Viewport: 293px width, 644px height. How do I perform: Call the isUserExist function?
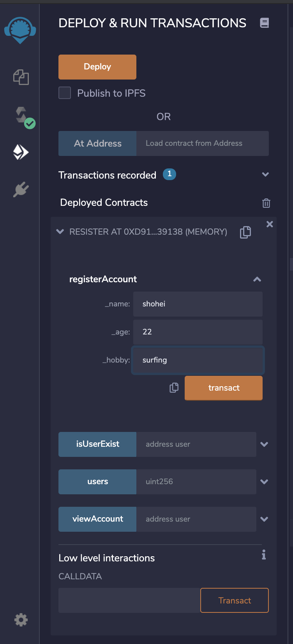click(97, 444)
